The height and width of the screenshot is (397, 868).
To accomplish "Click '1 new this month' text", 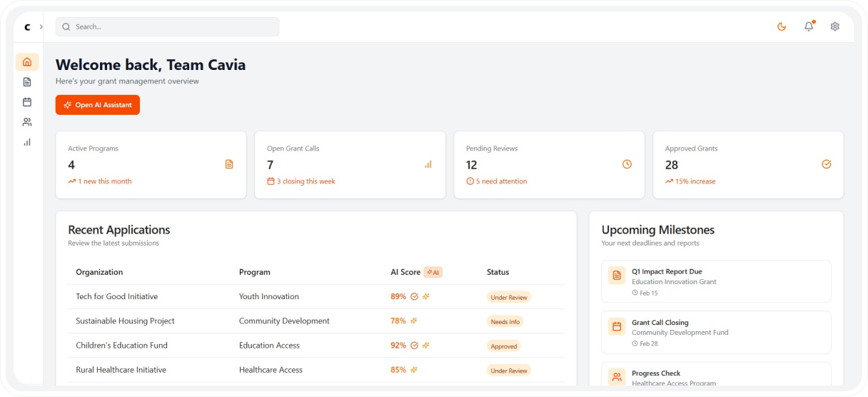I will (105, 181).
